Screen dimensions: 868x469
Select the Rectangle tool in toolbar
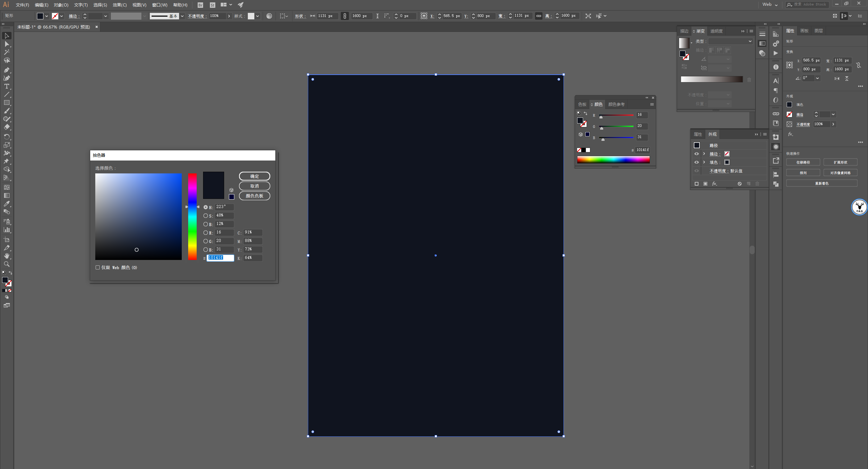coord(6,102)
